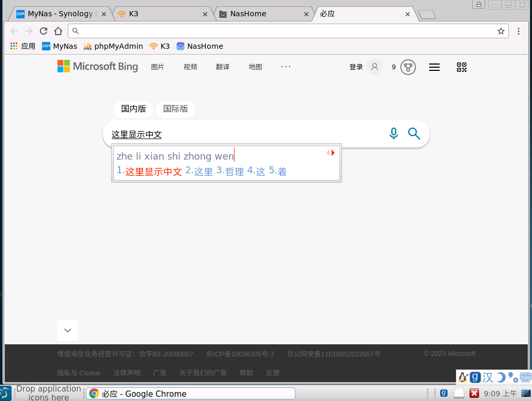The height and width of the screenshot is (401, 532).
Task: Toggle the 汉 Chinese input mode
Action: (488, 377)
